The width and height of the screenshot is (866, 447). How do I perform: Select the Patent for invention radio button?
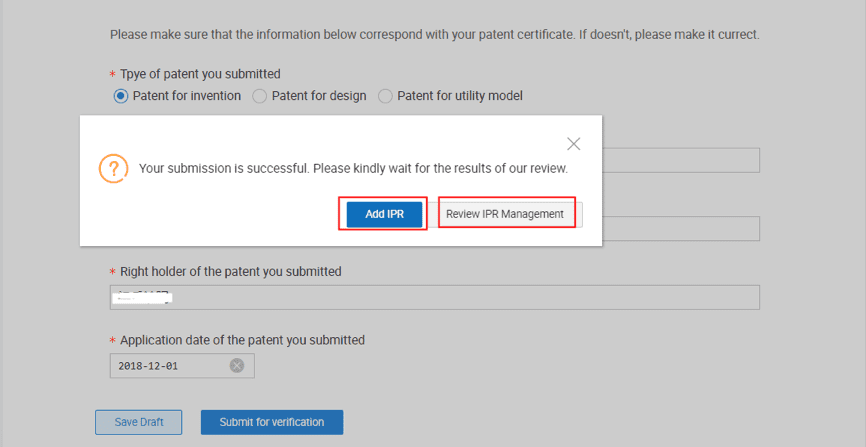click(x=121, y=96)
